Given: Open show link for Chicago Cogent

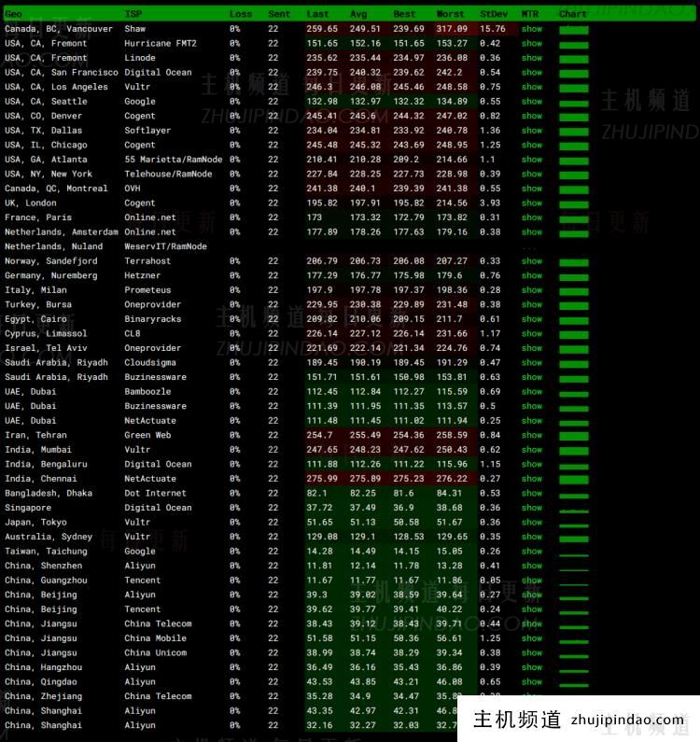Looking at the screenshot, I should pos(531,145).
